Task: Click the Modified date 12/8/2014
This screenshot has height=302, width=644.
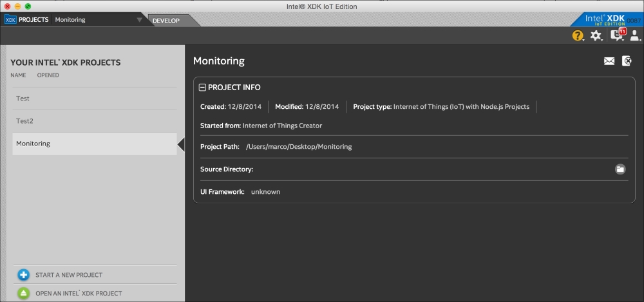Action: point(322,107)
